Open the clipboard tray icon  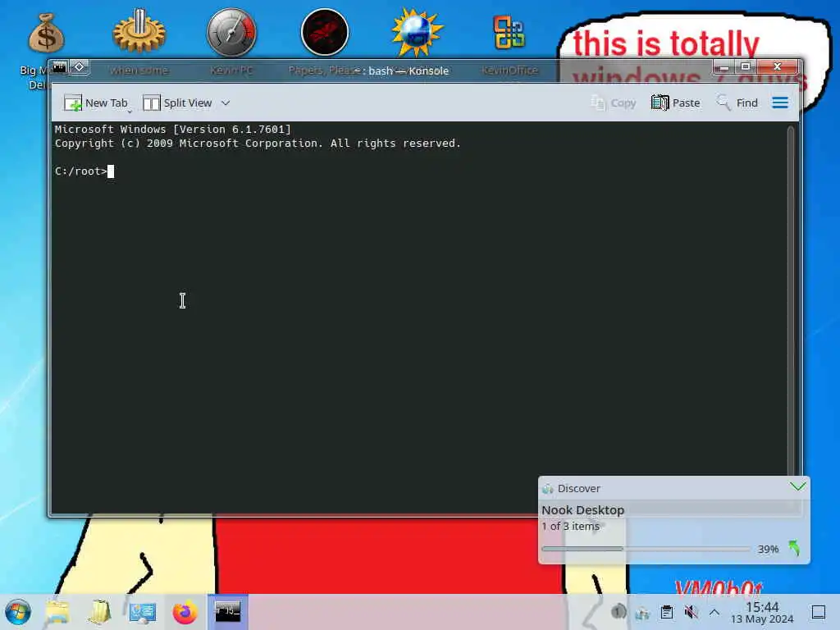666,612
